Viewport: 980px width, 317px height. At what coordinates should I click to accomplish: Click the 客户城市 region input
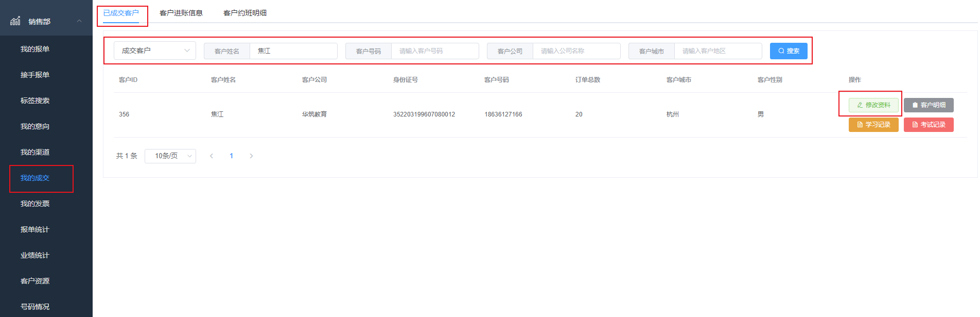tap(717, 51)
